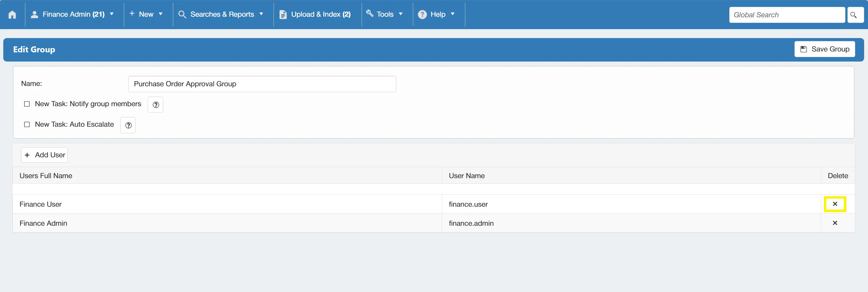Select the finance.user username cell

(631, 204)
